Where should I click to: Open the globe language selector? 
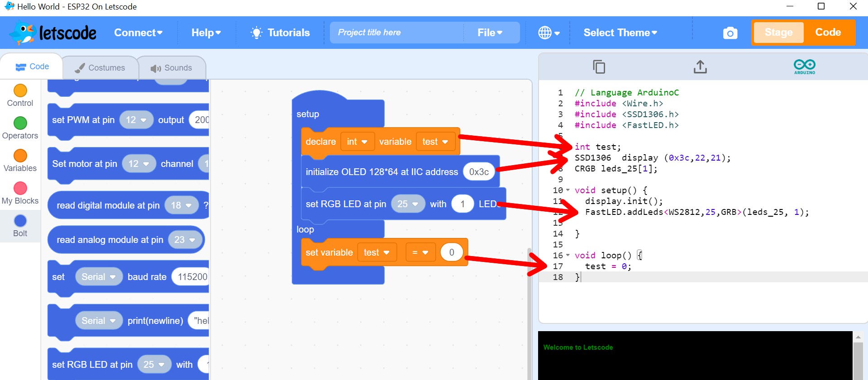[x=549, y=33]
